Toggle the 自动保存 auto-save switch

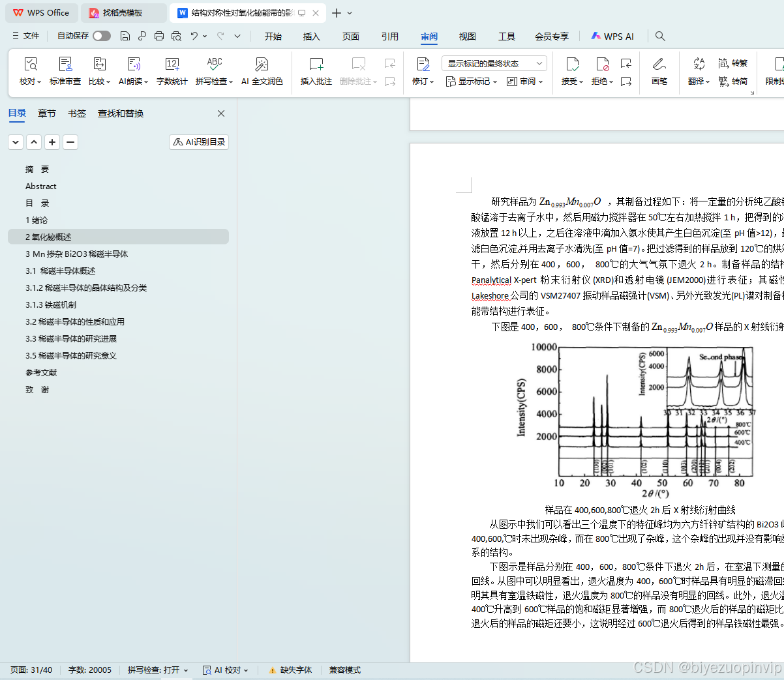[102, 36]
